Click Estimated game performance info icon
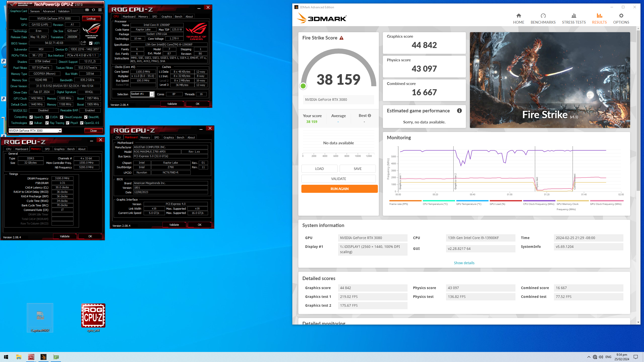 [459, 111]
